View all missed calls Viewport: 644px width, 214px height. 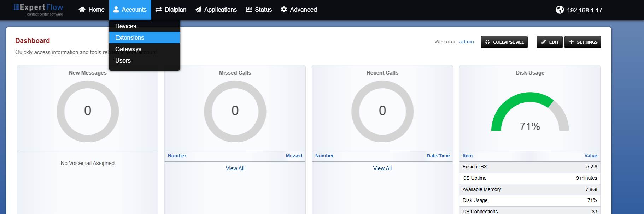[235, 168]
